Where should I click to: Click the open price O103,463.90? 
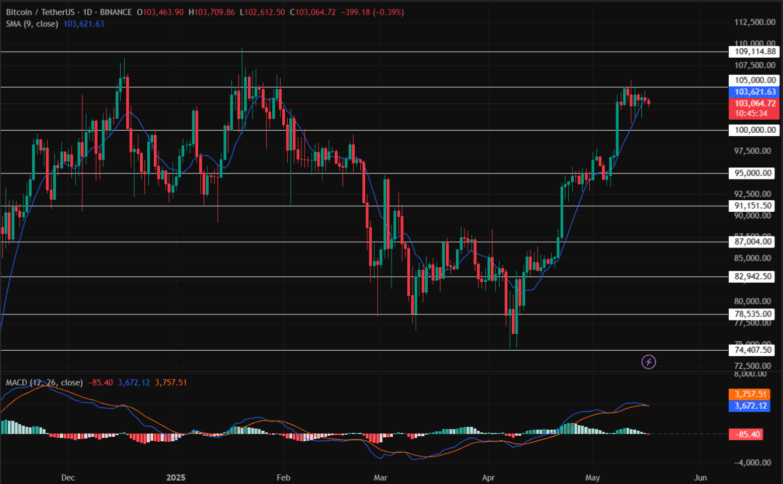pos(159,12)
